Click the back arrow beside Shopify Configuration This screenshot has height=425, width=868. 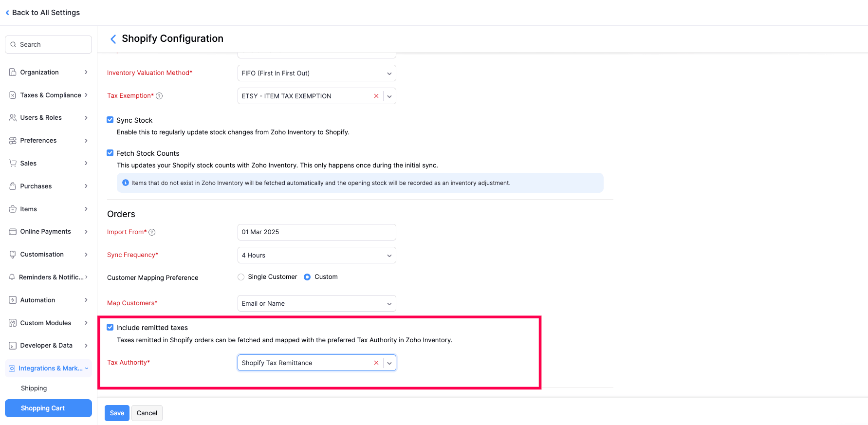click(113, 39)
